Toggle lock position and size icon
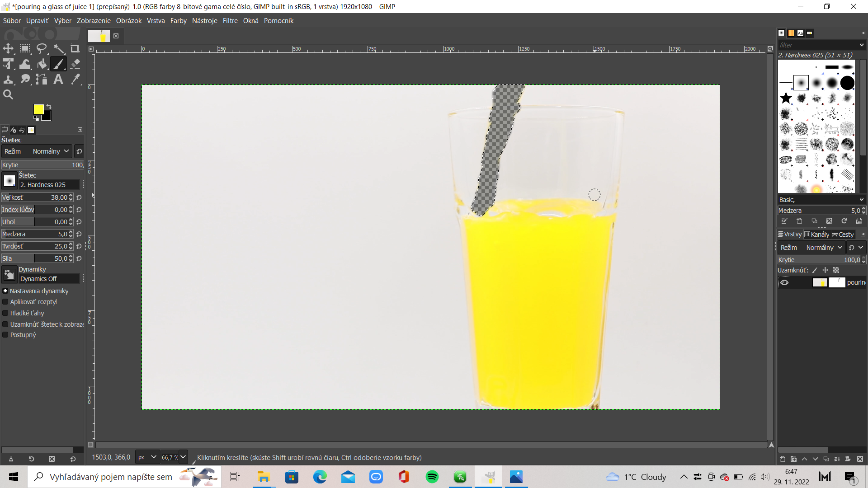The height and width of the screenshot is (488, 868). [x=825, y=270]
